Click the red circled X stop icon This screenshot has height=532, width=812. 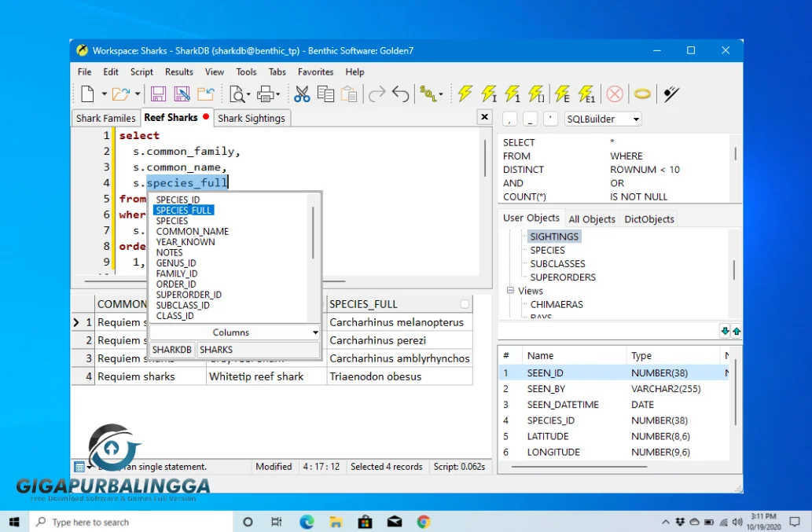pos(615,94)
